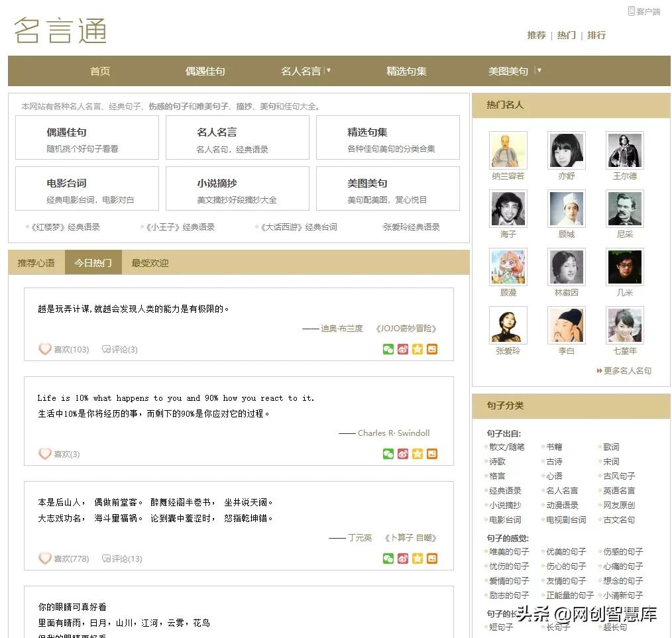Screen dimensions: 672x638
Task: Share the JOJO quote to WeChat
Action: tap(388, 349)
